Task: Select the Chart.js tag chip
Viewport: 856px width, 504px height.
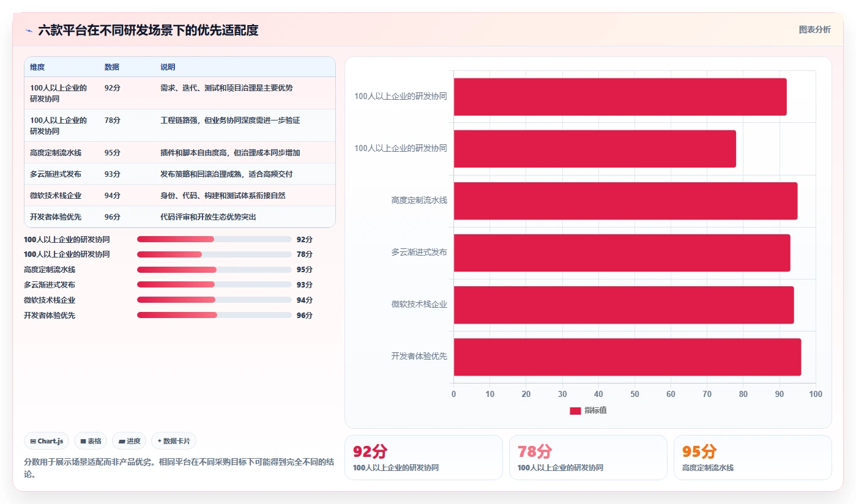Action: coord(47,441)
